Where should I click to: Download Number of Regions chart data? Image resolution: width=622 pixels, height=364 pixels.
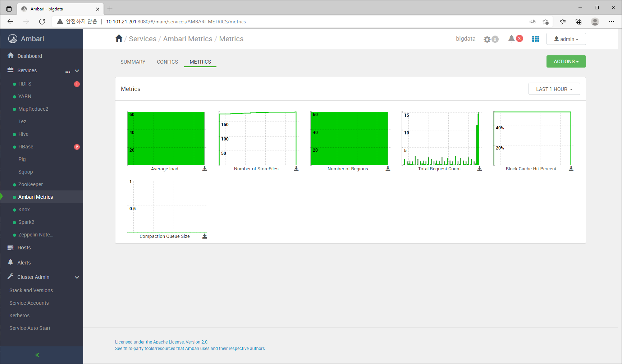tap(388, 169)
